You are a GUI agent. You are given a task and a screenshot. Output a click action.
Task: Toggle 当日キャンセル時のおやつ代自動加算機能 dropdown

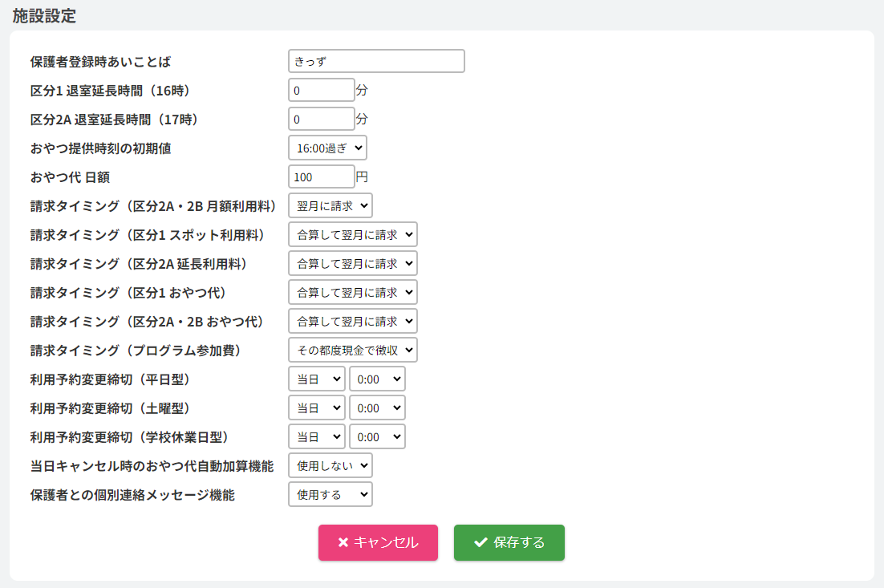[x=330, y=465]
